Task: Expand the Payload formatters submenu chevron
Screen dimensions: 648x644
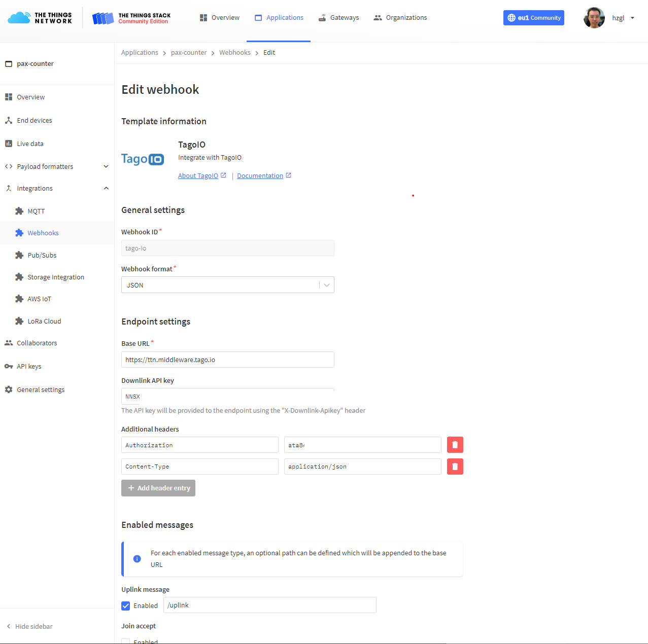Action: point(106,166)
